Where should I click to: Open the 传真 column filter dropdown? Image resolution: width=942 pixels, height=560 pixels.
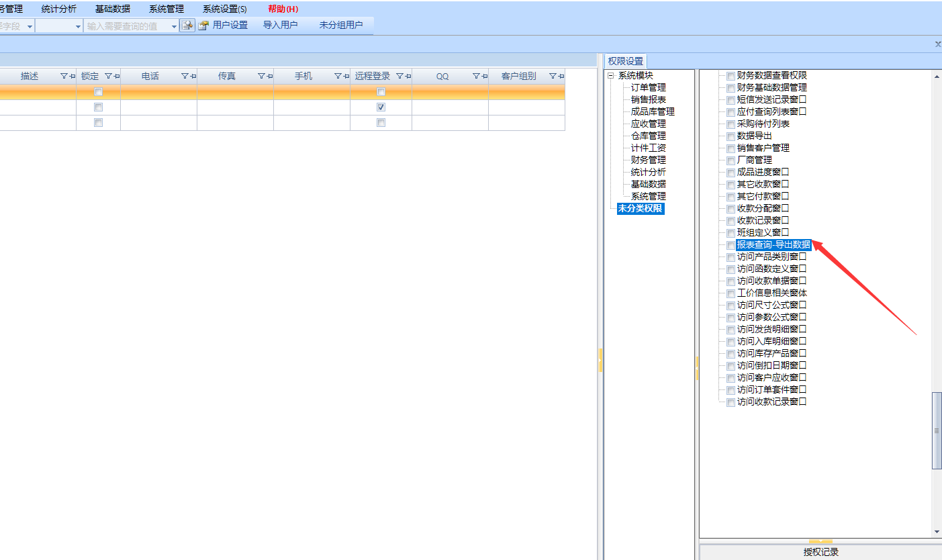pos(261,77)
